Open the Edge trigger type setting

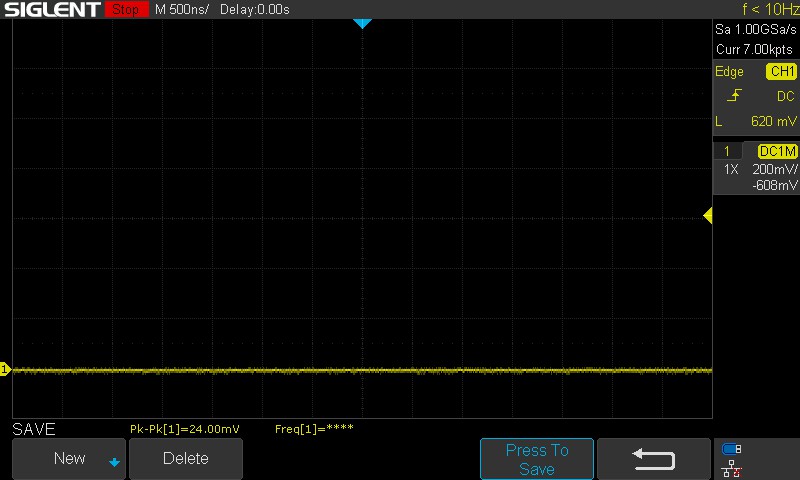[729, 71]
